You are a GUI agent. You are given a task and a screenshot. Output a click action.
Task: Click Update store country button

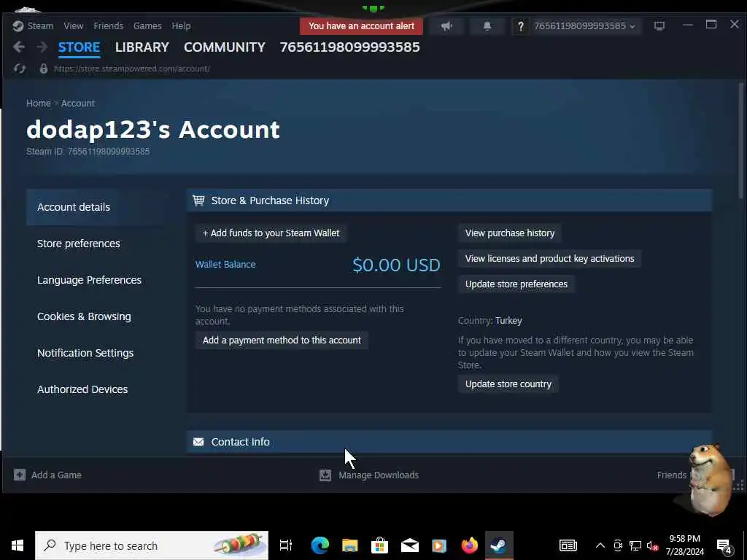508,384
